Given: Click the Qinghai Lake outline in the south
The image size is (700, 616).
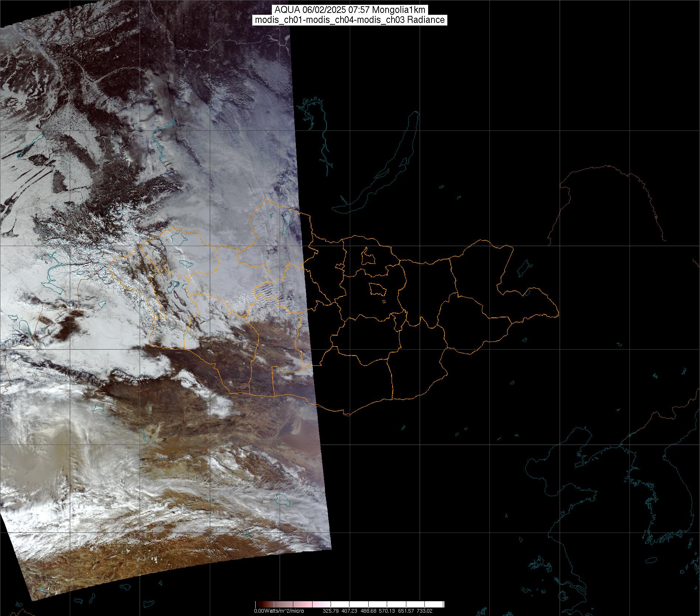Looking at the screenshot, I should [283, 501].
